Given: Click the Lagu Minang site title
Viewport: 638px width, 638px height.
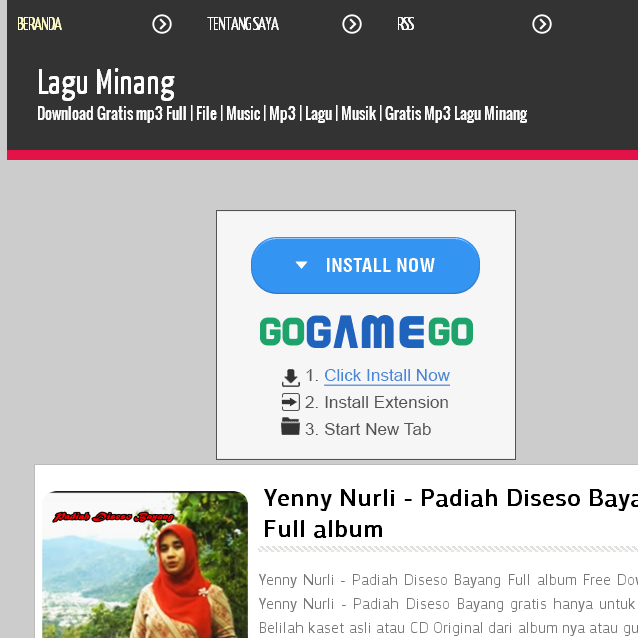Looking at the screenshot, I should pyautogui.click(x=106, y=83).
